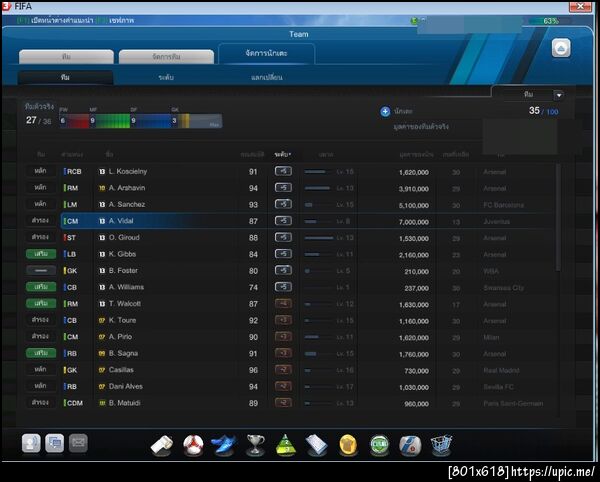
Task: Toggle the หลัก status of Casillas
Action: coord(41,370)
